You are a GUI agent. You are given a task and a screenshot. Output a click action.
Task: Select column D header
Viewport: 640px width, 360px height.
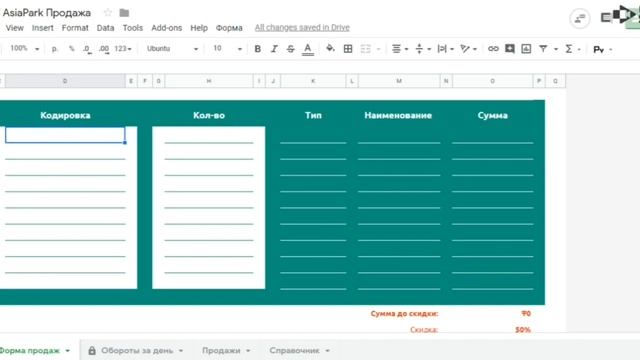click(x=65, y=81)
